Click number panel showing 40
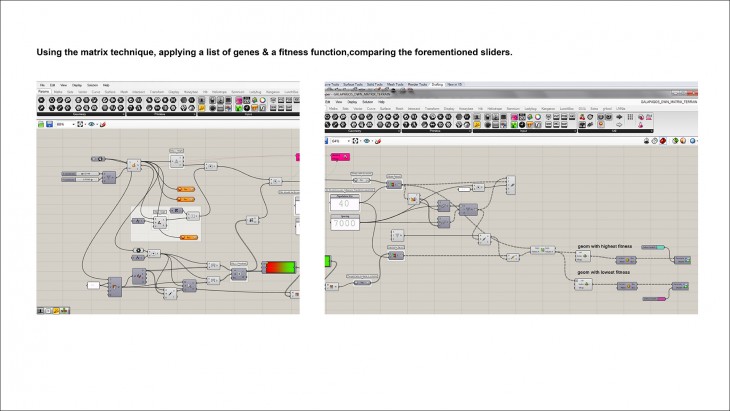The image size is (730, 411). 345,203
